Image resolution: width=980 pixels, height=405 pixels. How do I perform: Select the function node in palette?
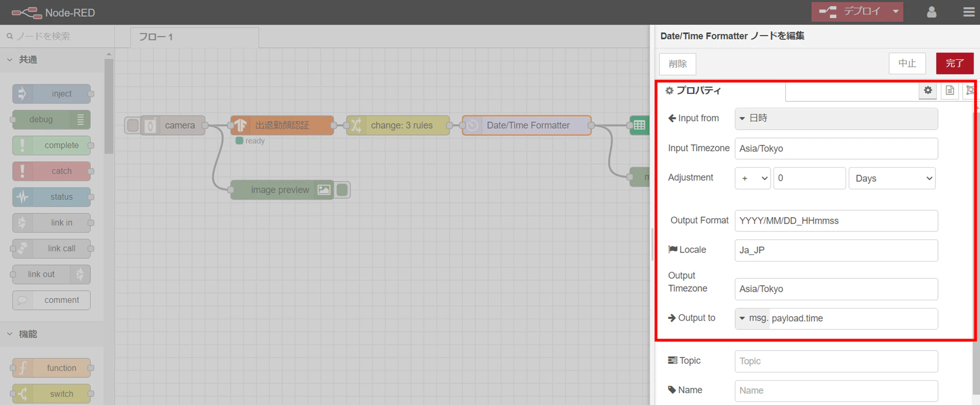[x=51, y=368]
